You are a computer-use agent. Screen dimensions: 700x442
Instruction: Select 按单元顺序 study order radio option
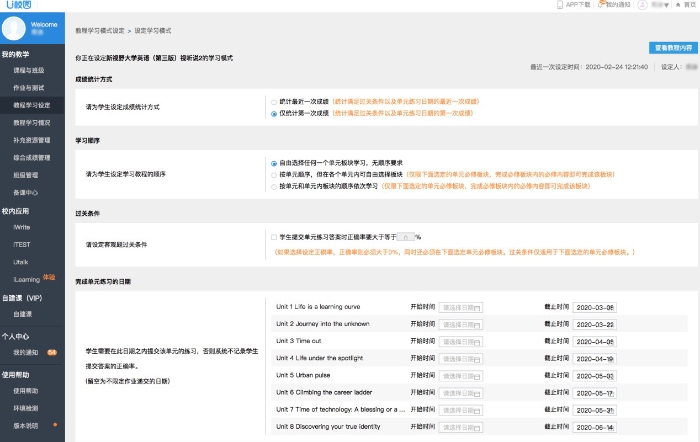click(275, 174)
